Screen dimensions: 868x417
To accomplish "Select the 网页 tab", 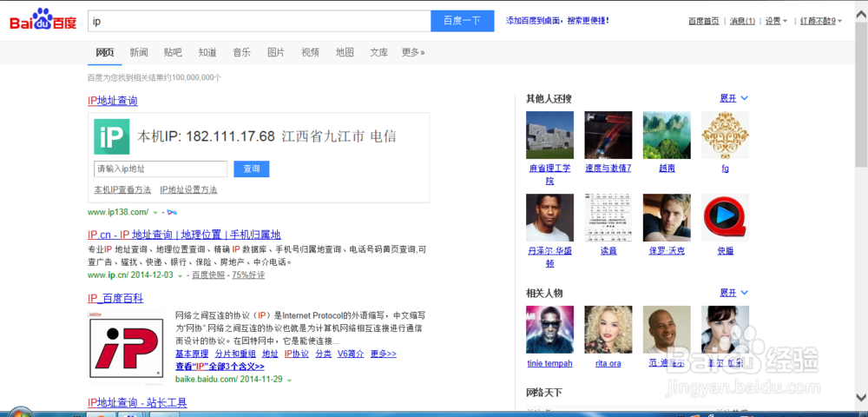I will 105,53.
